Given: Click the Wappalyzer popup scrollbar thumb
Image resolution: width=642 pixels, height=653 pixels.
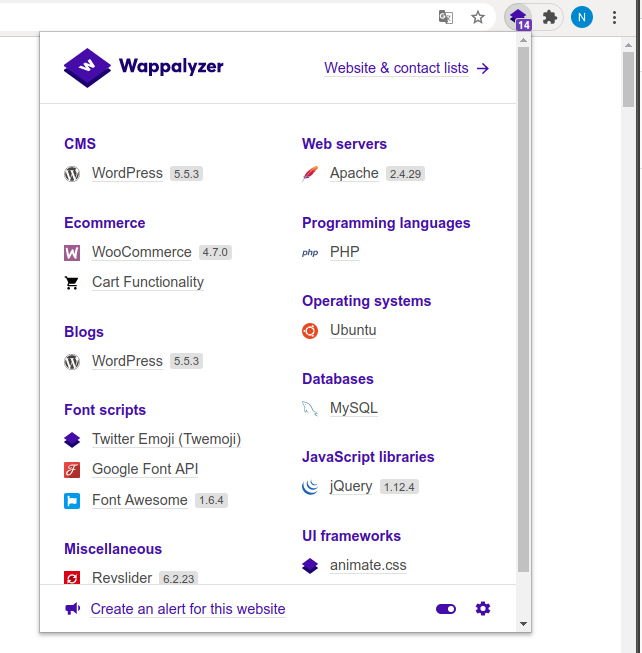Looking at the screenshot, I should point(523,309).
